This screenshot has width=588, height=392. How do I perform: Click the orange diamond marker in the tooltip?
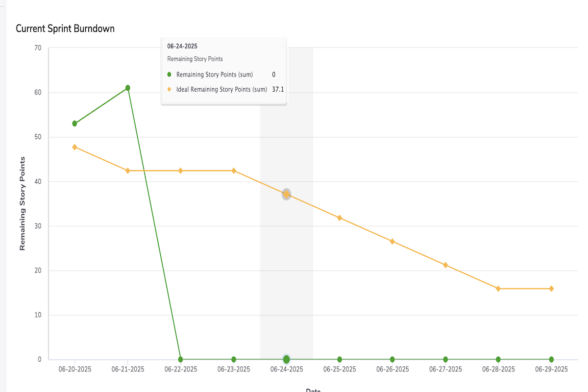(x=170, y=89)
